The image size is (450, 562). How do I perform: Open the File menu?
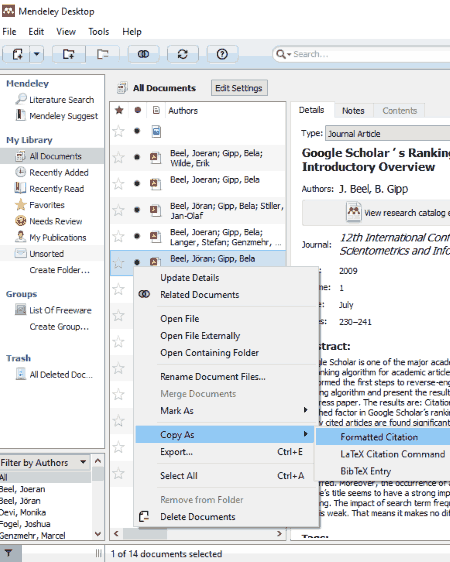[x=9, y=32]
